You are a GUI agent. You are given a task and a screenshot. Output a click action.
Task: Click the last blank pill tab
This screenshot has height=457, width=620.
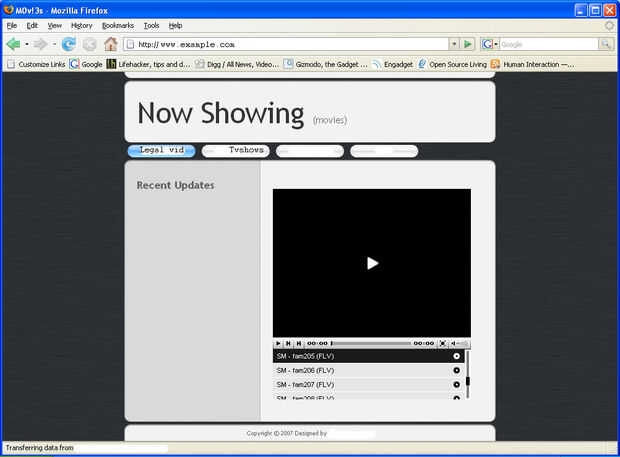(x=384, y=151)
